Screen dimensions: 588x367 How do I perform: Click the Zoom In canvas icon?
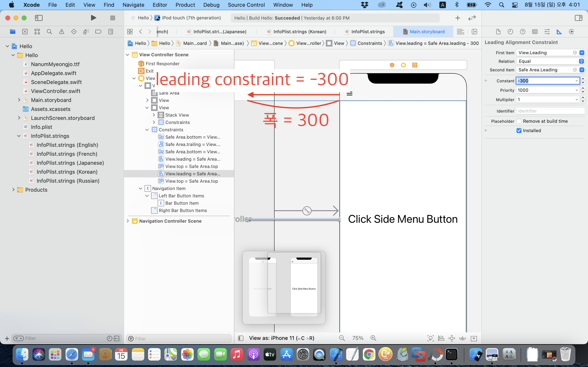(x=373, y=338)
